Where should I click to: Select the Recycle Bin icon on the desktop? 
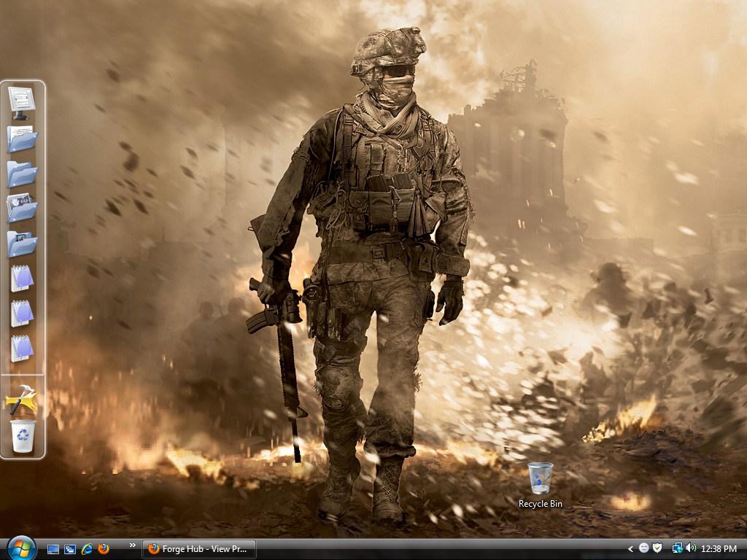(541, 478)
